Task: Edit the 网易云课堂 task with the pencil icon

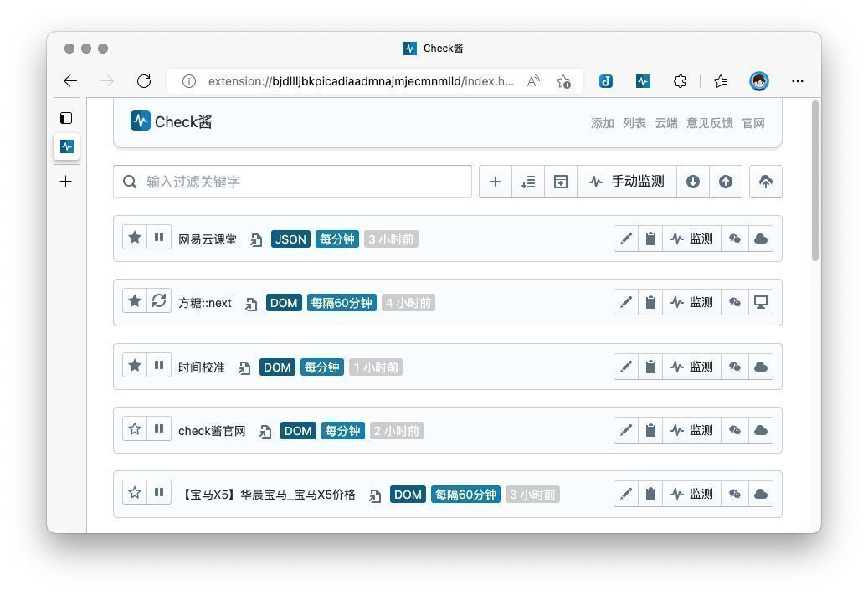Action: pyautogui.click(x=626, y=238)
